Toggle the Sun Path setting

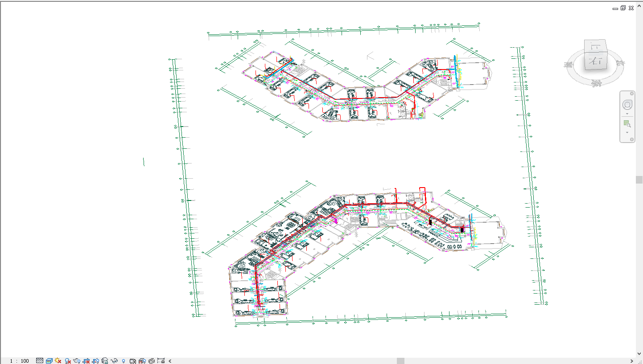pyautogui.click(x=58, y=360)
